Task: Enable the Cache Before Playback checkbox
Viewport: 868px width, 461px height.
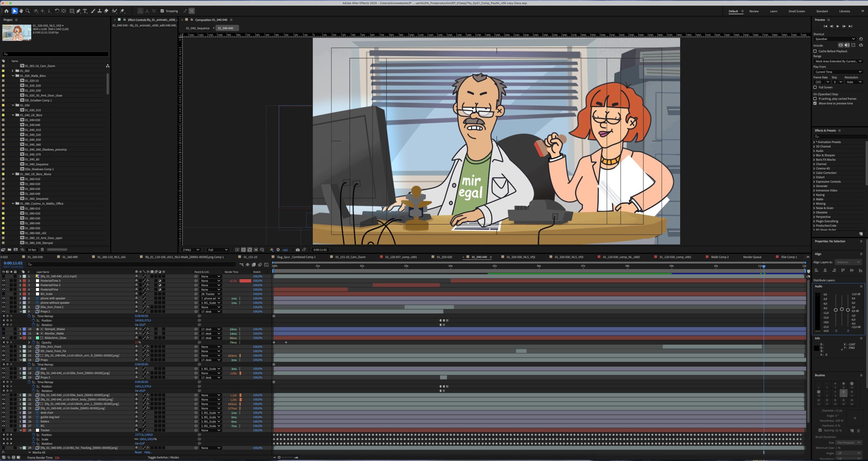Action: tap(815, 51)
